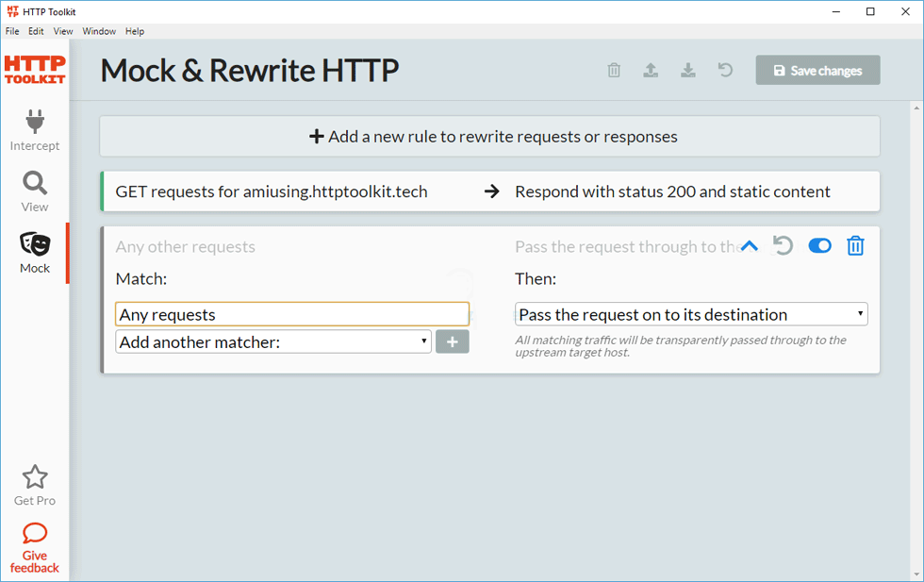Click the download rules icon in header

688,71
